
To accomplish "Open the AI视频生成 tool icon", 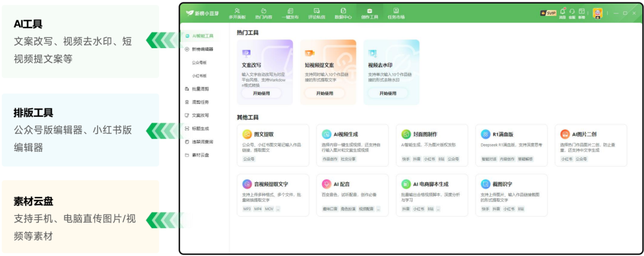I will [x=327, y=134].
